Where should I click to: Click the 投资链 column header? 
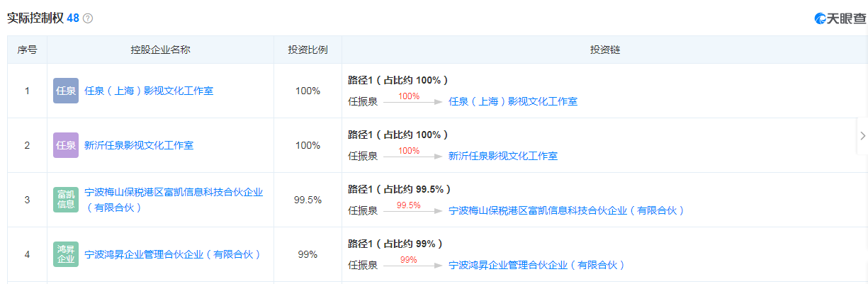click(605, 50)
